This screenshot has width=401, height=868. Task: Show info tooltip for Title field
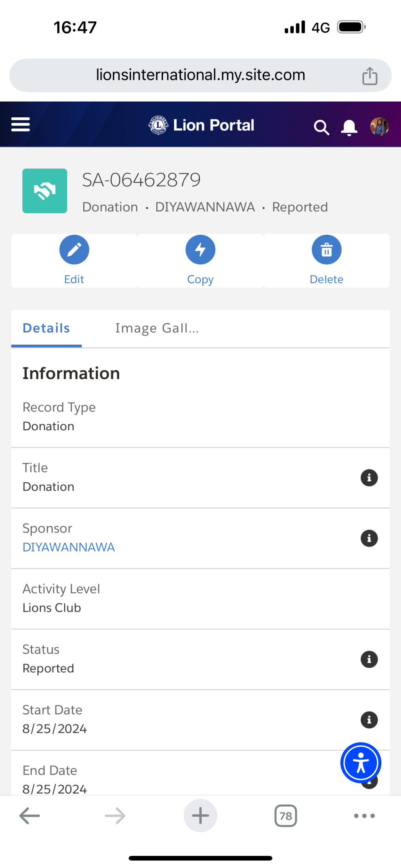(369, 478)
